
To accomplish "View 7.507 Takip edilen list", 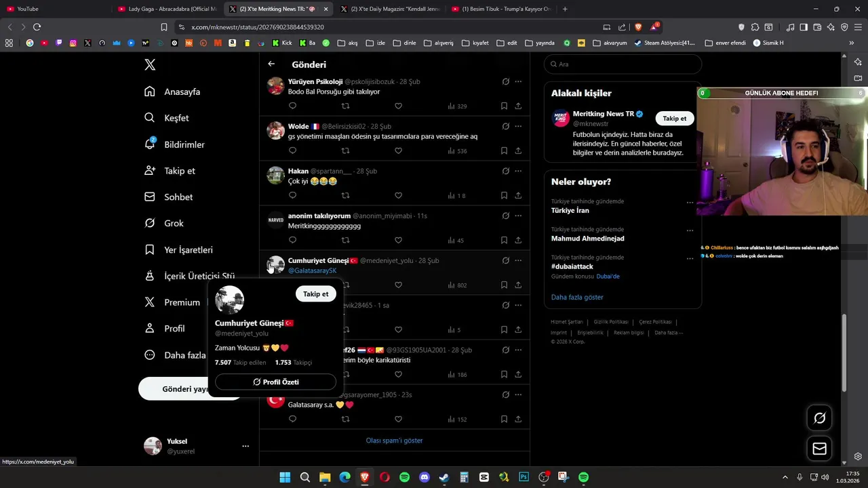I will click(240, 363).
